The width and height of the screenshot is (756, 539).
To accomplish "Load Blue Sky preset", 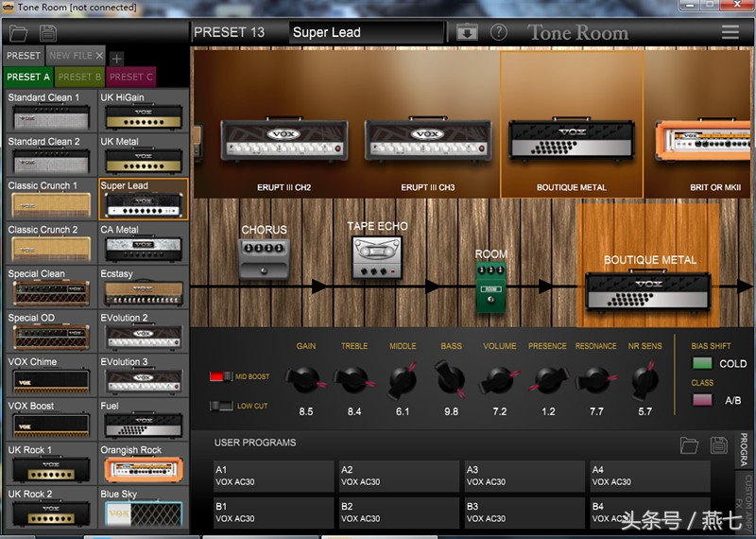I will click(x=144, y=508).
